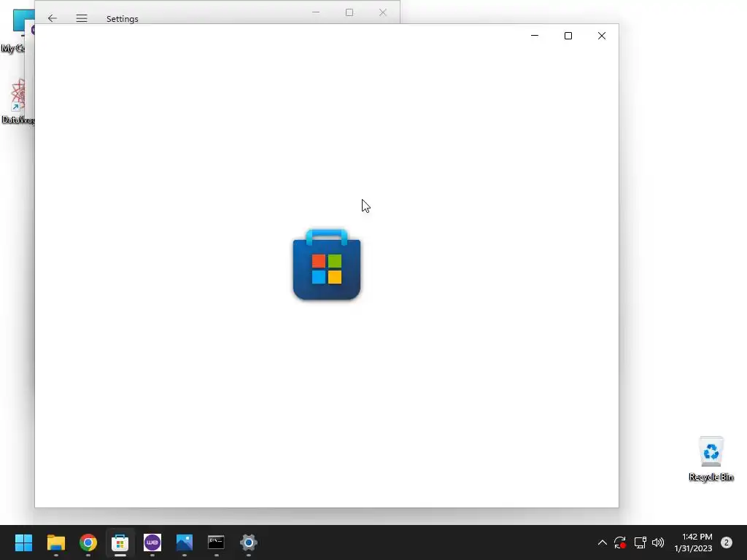Open the volume speaker tray icon
This screenshot has width=747, height=560.
(x=658, y=542)
